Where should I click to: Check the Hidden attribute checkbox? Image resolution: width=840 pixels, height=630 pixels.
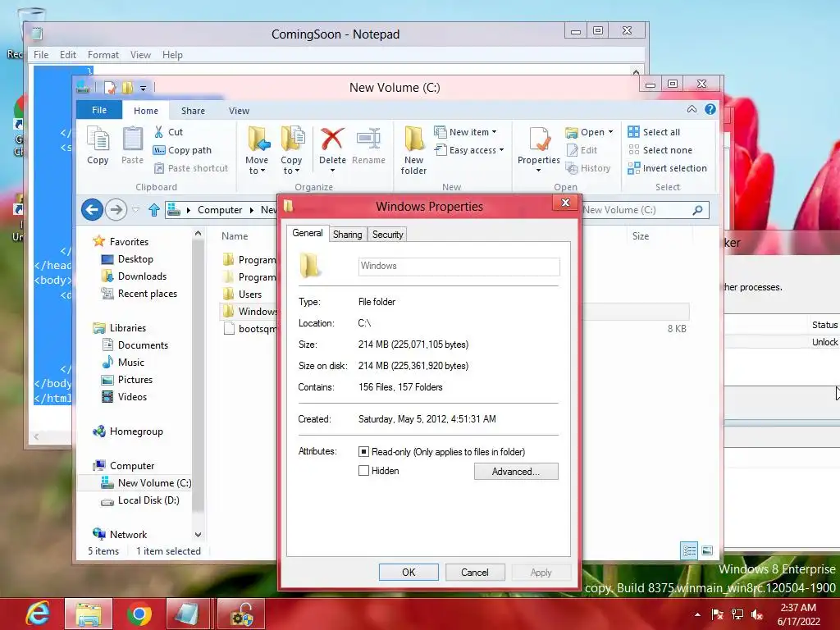coord(363,470)
